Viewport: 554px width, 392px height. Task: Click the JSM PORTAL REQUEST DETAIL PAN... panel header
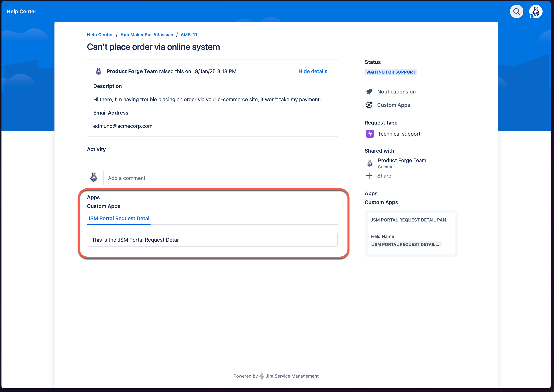[x=411, y=220]
